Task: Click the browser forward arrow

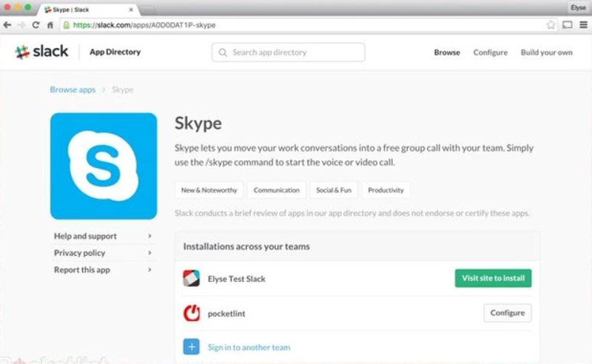Action: click(21, 25)
